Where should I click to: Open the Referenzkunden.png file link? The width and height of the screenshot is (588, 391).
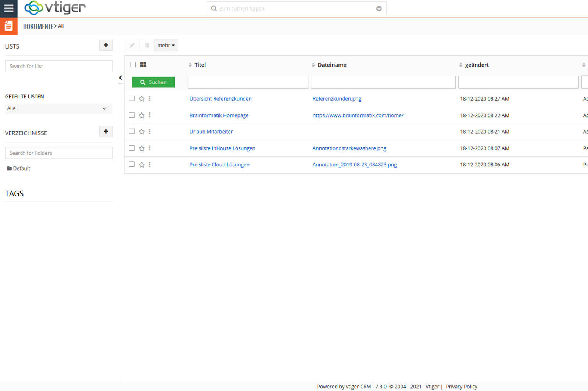pyautogui.click(x=337, y=99)
